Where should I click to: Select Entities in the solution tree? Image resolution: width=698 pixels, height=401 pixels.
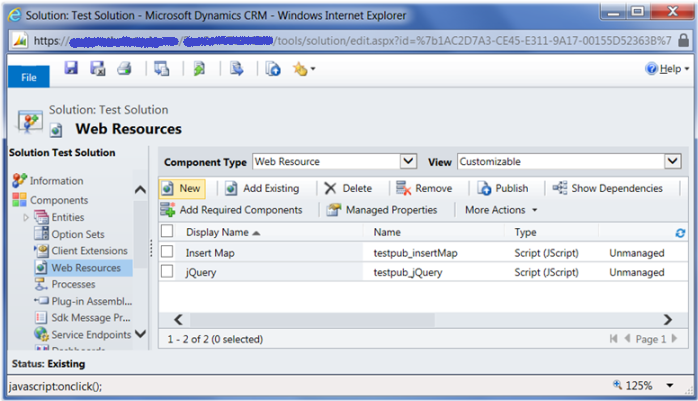pyautogui.click(x=68, y=217)
